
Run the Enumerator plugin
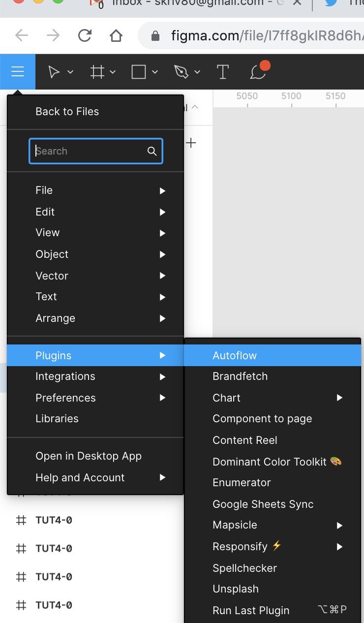pyautogui.click(x=273, y=483)
